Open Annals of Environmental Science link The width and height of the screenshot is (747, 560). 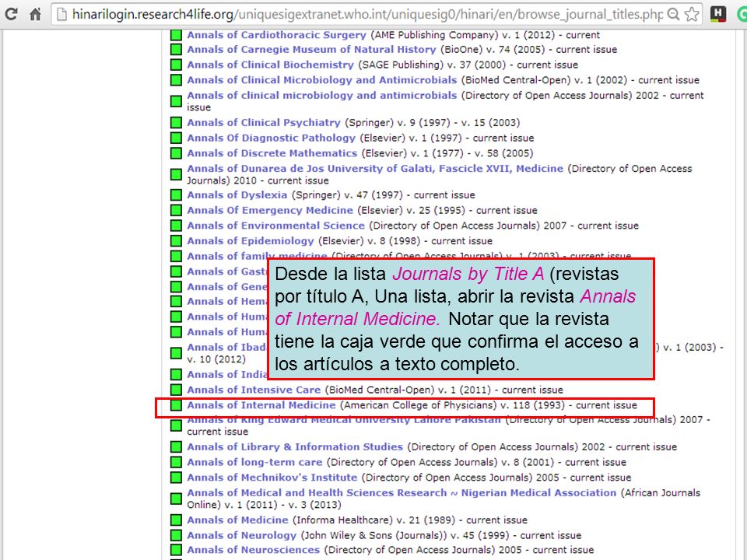(x=275, y=226)
